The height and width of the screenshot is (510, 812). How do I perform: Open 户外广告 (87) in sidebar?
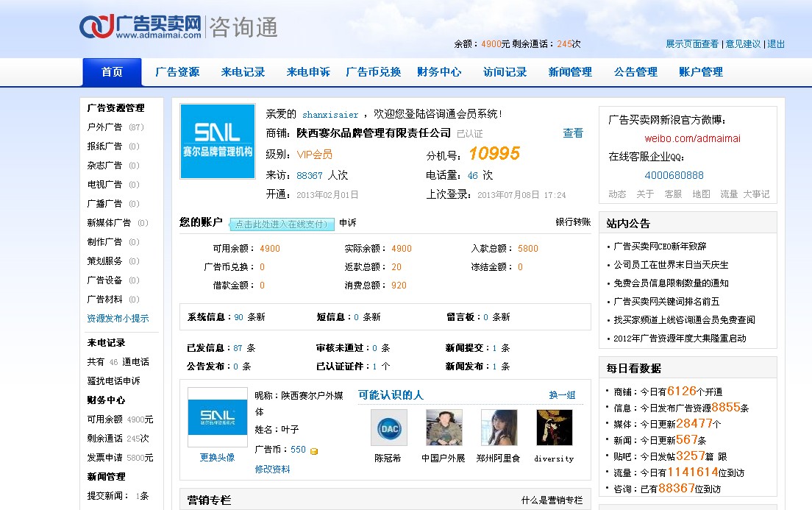(115, 127)
